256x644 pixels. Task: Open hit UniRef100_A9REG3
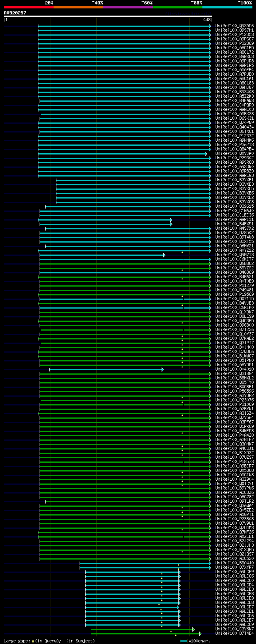coord(234,175)
